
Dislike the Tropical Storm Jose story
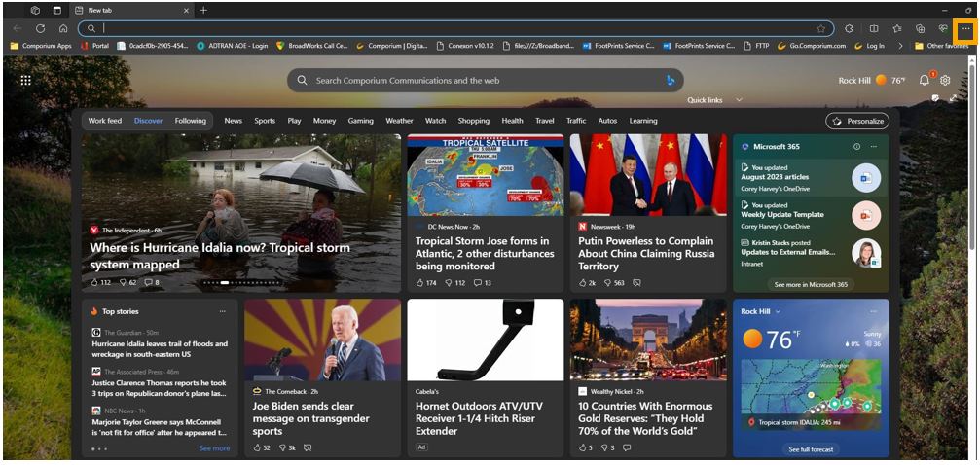[449, 283]
